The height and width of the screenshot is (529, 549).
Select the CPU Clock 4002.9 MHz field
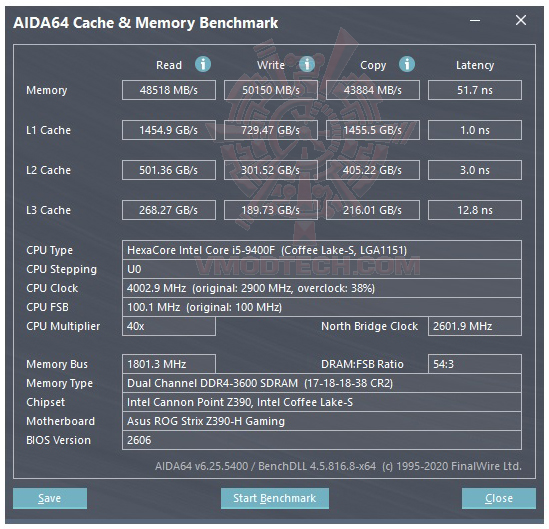pyautogui.click(x=322, y=288)
